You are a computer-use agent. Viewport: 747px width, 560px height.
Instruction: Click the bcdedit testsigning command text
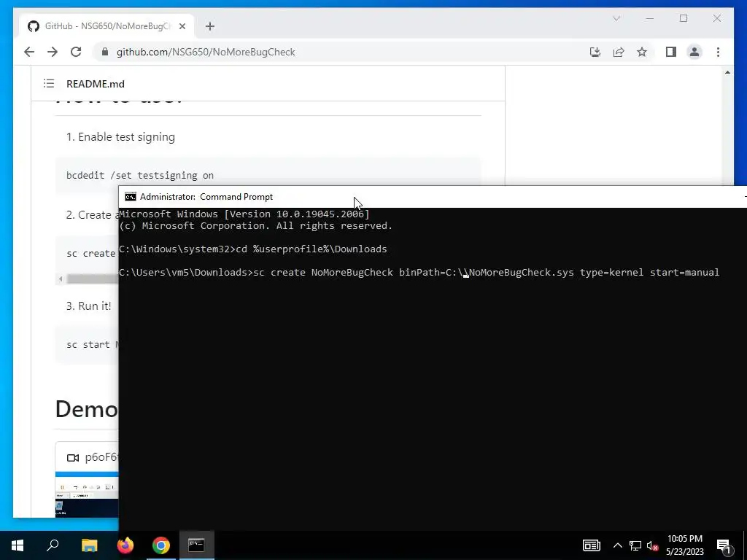pos(140,175)
